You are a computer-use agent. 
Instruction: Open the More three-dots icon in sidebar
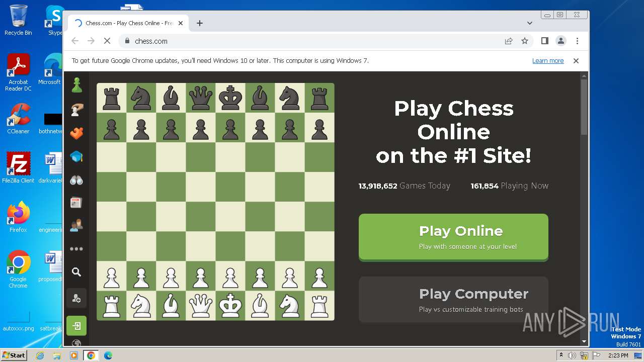76,248
